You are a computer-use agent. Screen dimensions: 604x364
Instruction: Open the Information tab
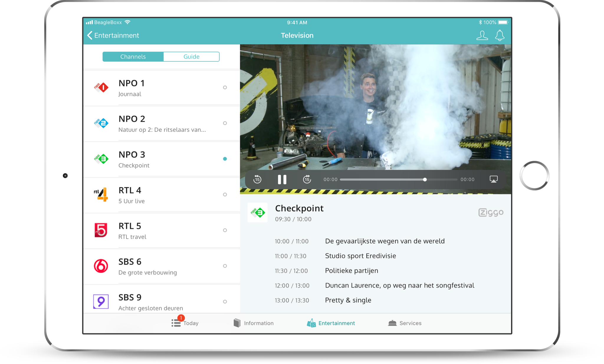pos(254,323)
